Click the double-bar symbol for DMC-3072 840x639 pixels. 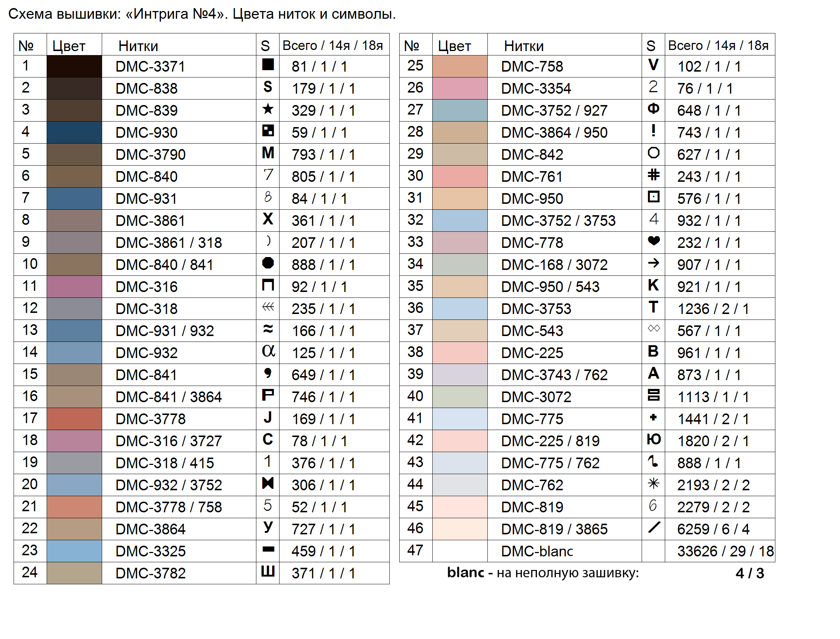pyautogui.click(x=653, y=395)
